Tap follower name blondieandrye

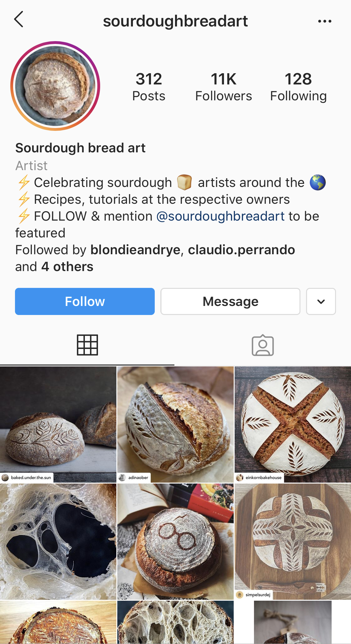tap(135, 250)
